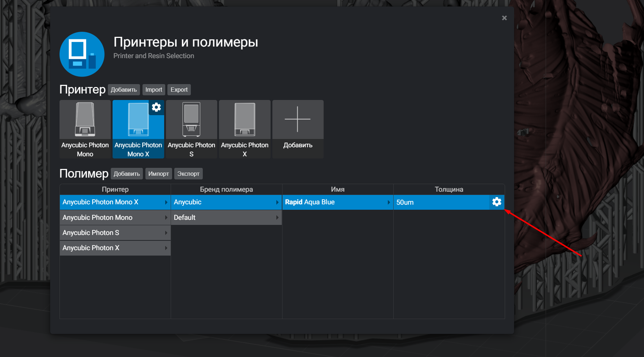Select the Anycubic Photon Mono X printer card
This screenshot has height=357, width=644.
click(138, 129)
